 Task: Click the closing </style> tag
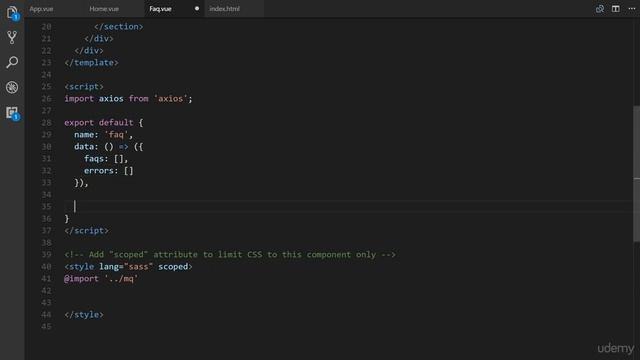pyautogui.click(x=84, y=315)
